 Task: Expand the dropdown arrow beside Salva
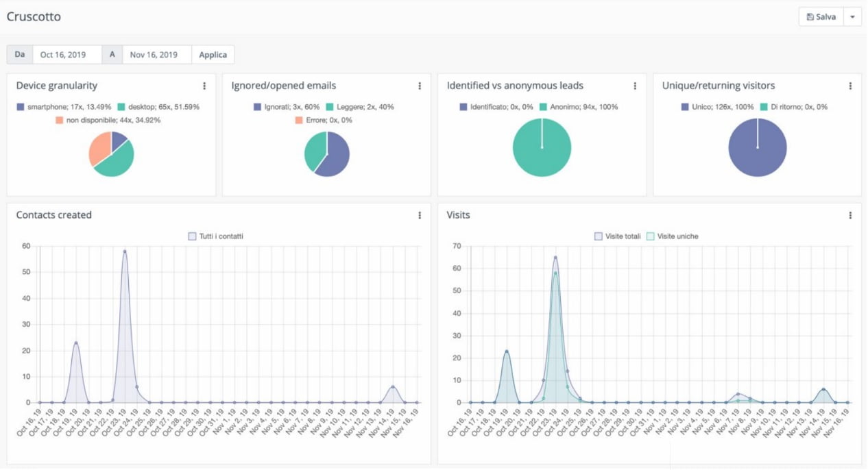pos(852,17)
